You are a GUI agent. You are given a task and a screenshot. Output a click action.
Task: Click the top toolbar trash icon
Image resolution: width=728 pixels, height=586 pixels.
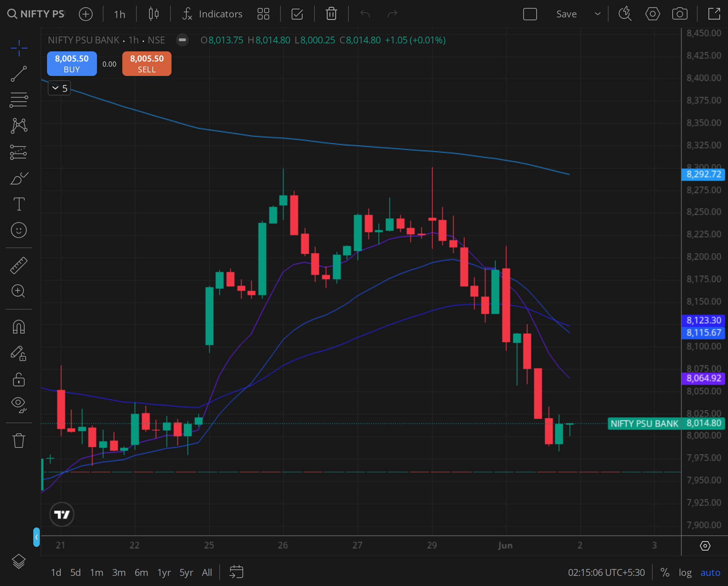pyautogui.click(x=331, y=14)
